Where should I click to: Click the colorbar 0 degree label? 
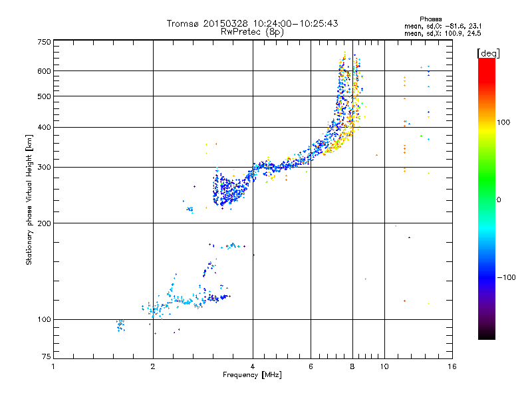(499, 200)
